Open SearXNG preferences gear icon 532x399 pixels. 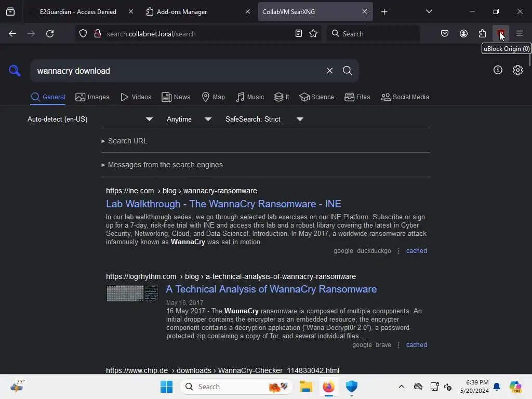point(518,70)
